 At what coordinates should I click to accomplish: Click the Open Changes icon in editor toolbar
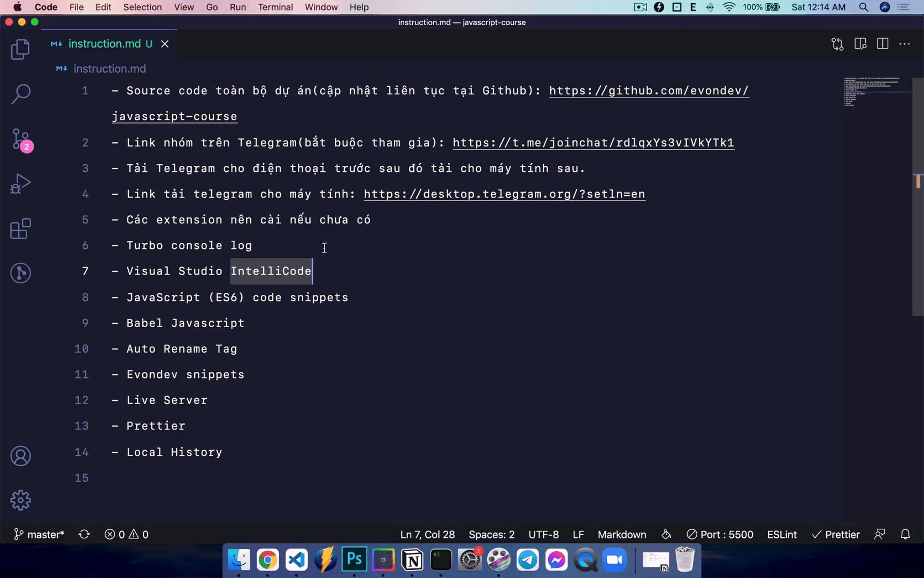pos(837,44)
